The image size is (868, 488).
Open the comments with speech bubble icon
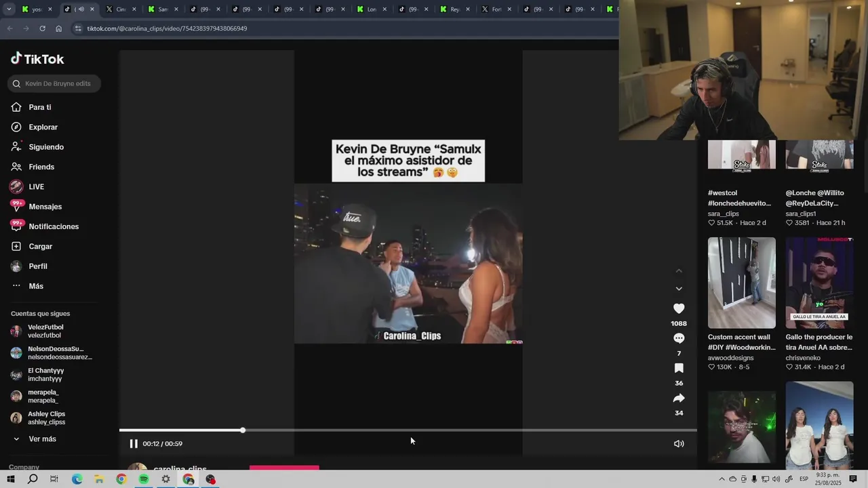tap(679, 338)
